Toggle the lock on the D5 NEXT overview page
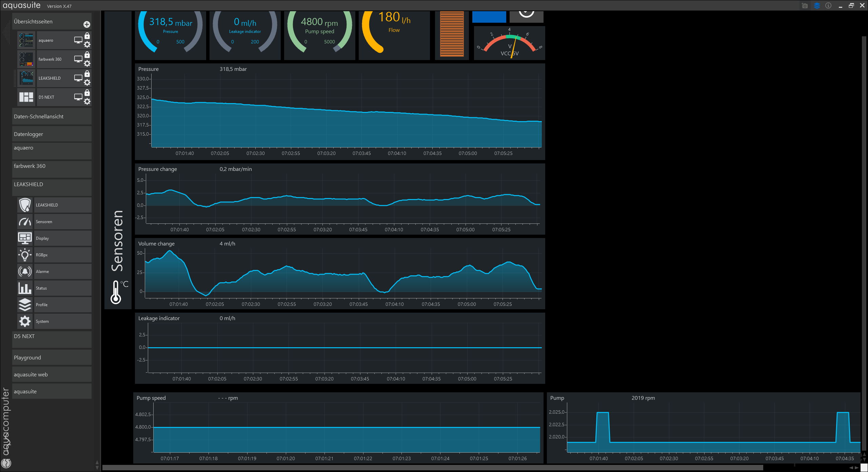This screenshot has height=472, width=868. (x=87, y=93)
